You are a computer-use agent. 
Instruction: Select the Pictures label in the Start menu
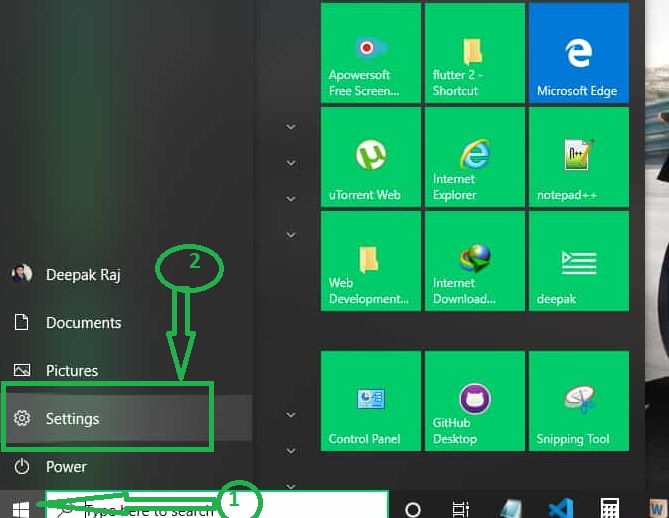tap(72, 370)
